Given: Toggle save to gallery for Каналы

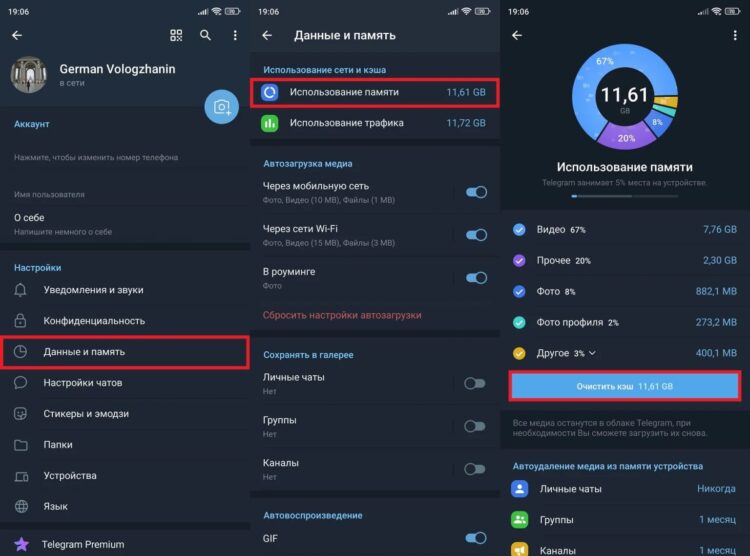Looking at the screenshot, I should [x=474, y=469].
